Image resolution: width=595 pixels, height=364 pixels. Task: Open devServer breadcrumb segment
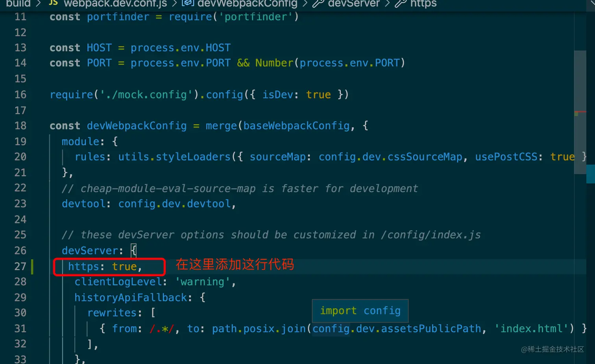point(354,4)
